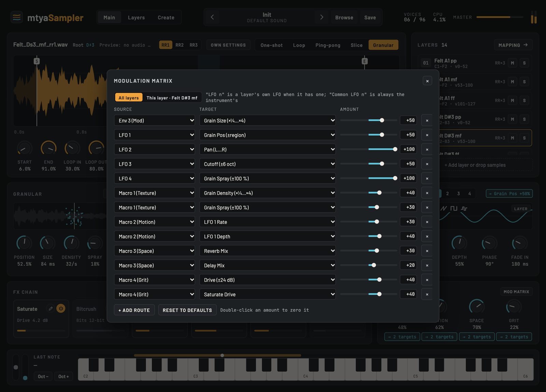The image size is (546, 392).
Task: Select round robin RR3
Action: coord(193,45)
